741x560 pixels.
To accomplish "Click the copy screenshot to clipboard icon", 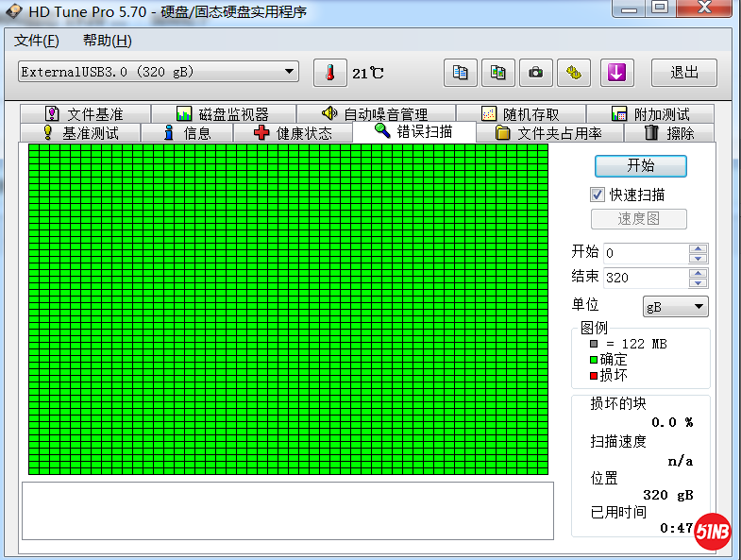I will click(x=498, y=73).
